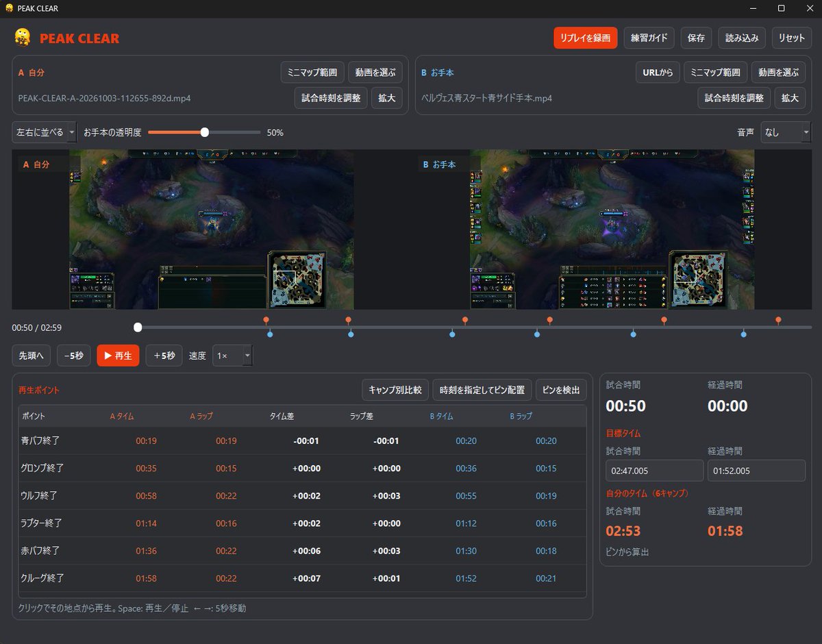Viewport: 822px width, 644px height.
Task: Open the 左右に並べる layout dropdown
Action: 45,132
